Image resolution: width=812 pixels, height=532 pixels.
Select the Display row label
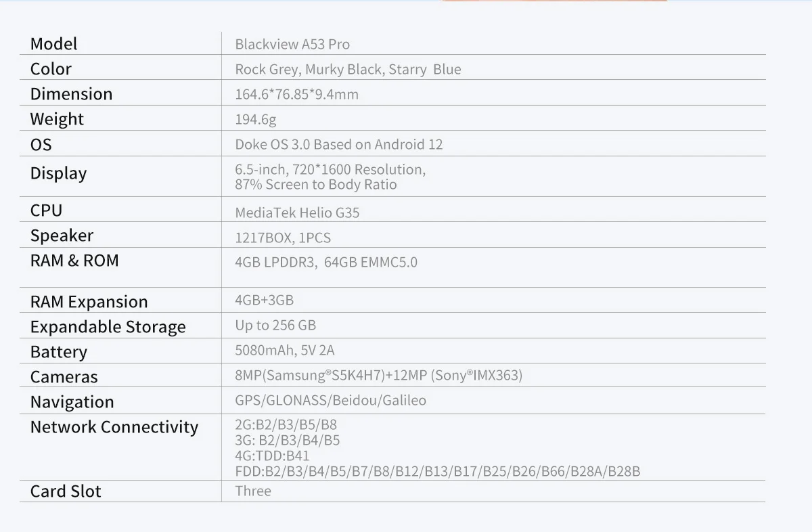[58, 173]
